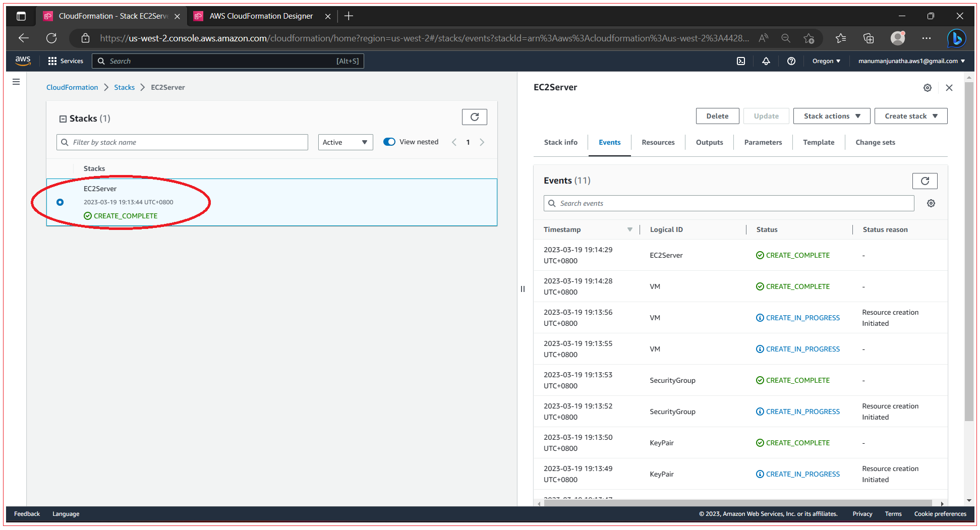This screenshot has height=530, width=980.
Task: Go to next stacks page
Action: pyautogui.click(x=482, y=142)
